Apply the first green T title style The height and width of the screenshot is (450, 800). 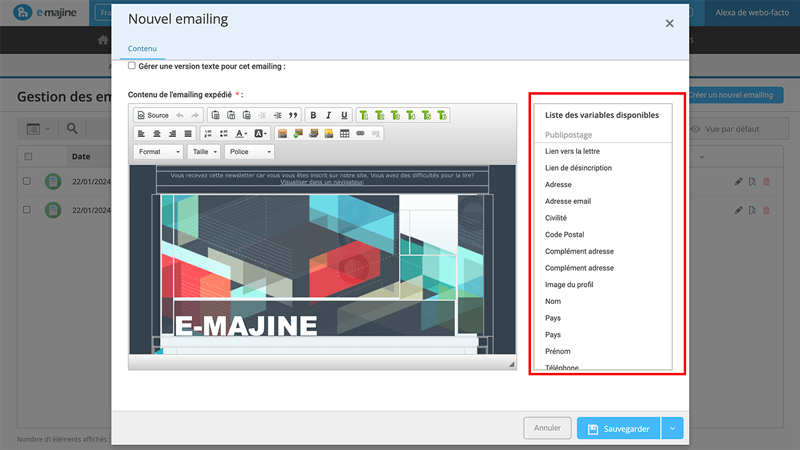(x=364, y=115)
